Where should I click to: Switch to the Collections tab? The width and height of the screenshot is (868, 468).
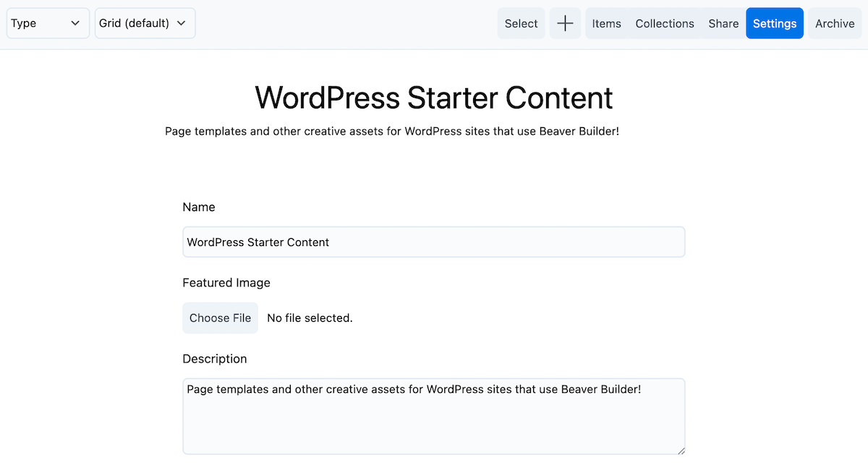click(665, 23)
